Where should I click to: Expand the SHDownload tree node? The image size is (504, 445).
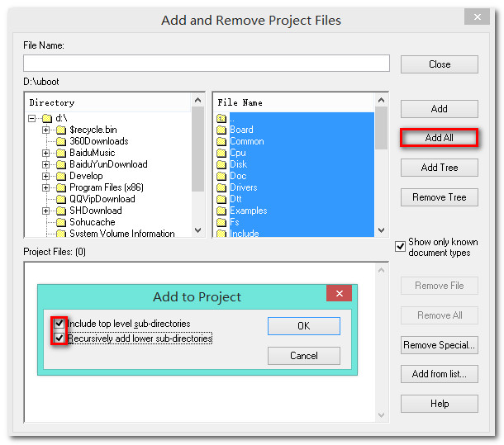click(45, 211)
